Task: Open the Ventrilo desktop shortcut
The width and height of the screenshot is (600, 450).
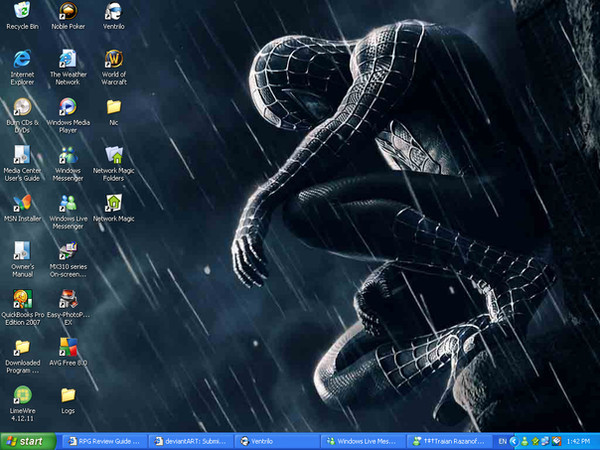Action: pos(114,12)
